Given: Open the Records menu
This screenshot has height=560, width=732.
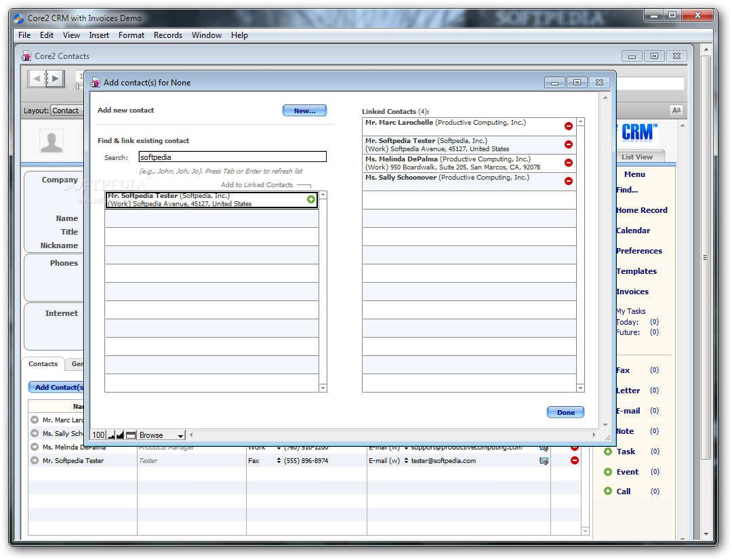Looking at the screenshot, I should (168, 35).
